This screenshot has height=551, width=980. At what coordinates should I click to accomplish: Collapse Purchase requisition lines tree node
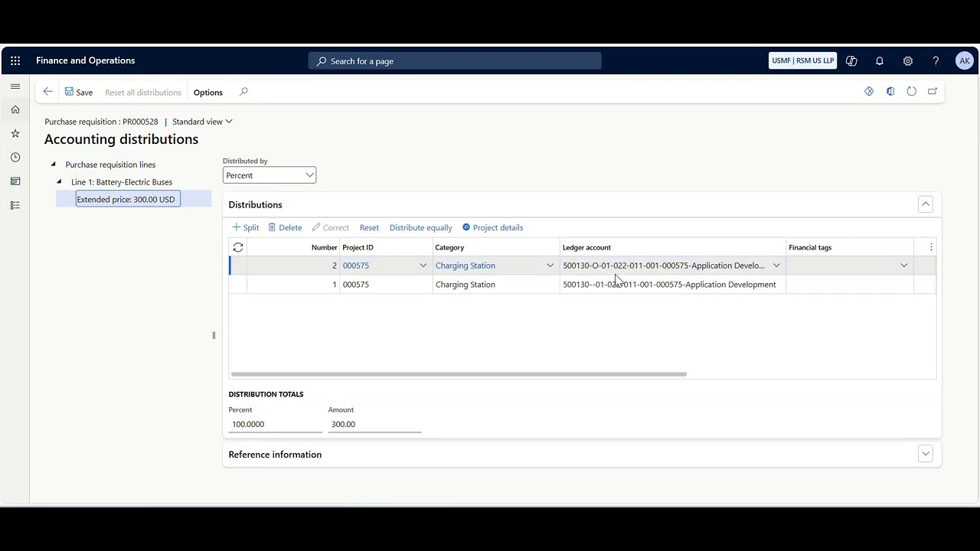[x=53, y=164]
